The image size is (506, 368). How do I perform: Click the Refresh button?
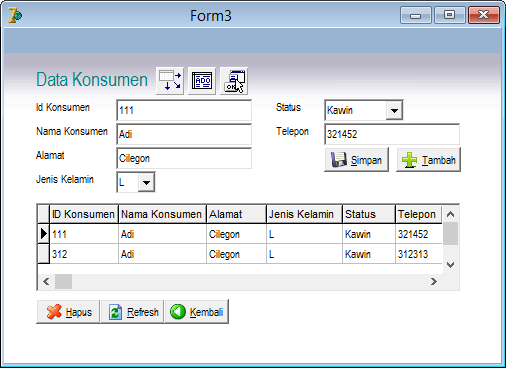pyautogui.click(x=132, y=312)
